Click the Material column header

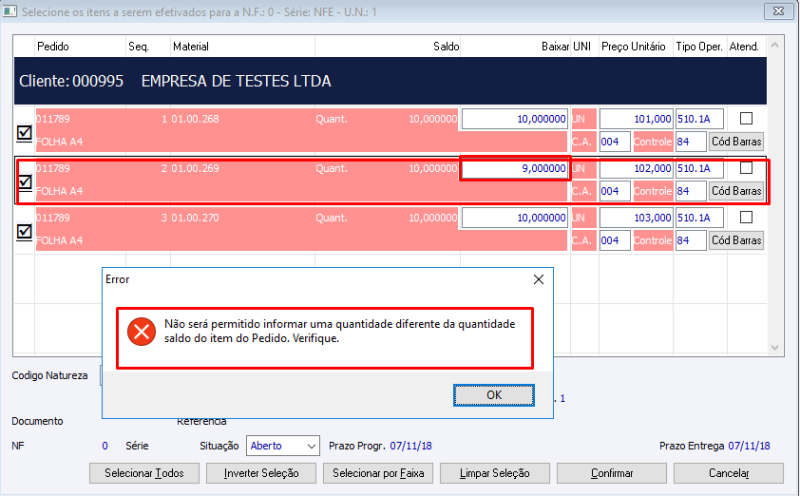pos(191,46)
